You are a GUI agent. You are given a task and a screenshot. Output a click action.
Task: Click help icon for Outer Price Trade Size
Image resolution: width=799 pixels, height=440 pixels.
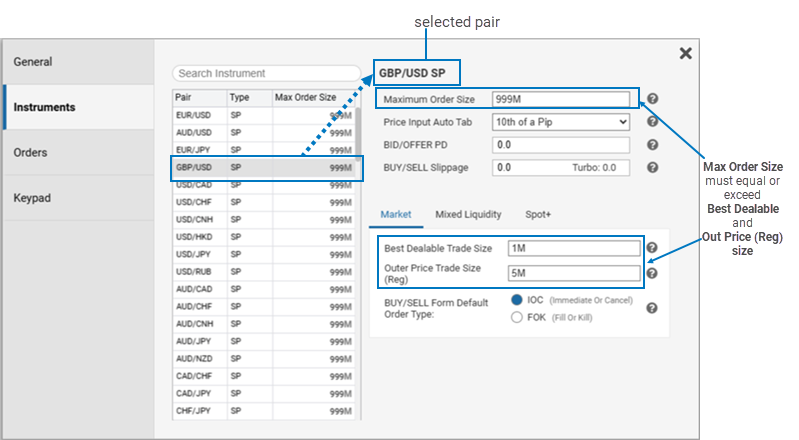pyautogui.click(x=652, y=273)
